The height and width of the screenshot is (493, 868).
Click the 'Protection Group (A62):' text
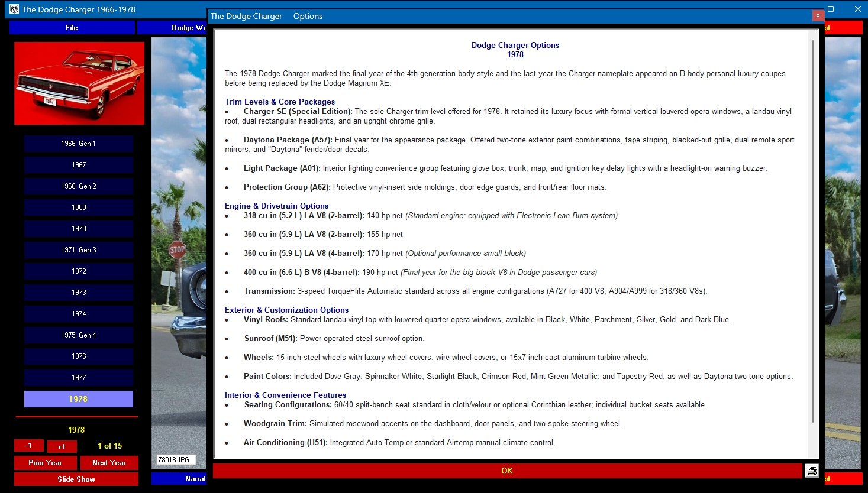pyautogui.click(x=288, y=187)
